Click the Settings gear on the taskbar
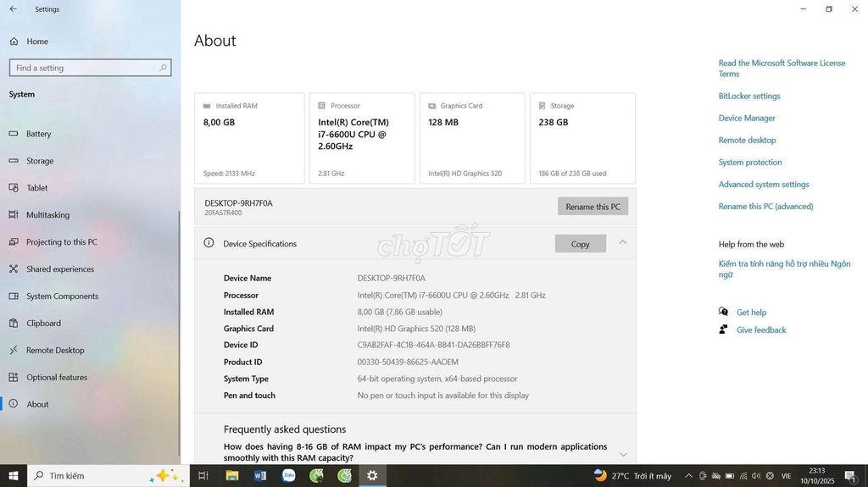 pos(373,475)
